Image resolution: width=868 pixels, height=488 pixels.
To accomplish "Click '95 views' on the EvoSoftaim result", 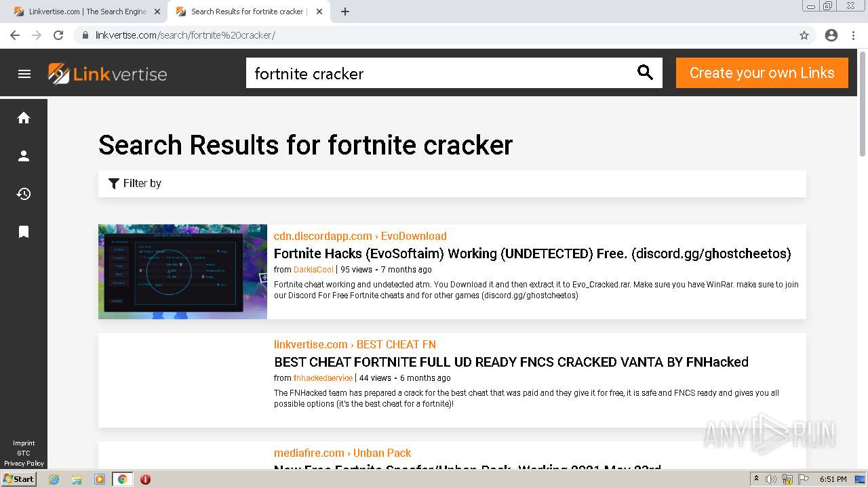I will click(x=356, y=270).
